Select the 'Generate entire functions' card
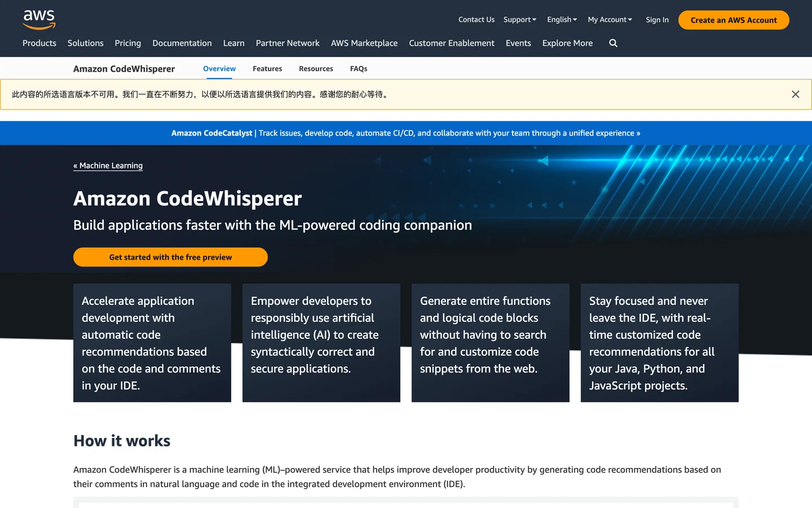The height and width of the screenshot is (508, 812). coord(491,343)
